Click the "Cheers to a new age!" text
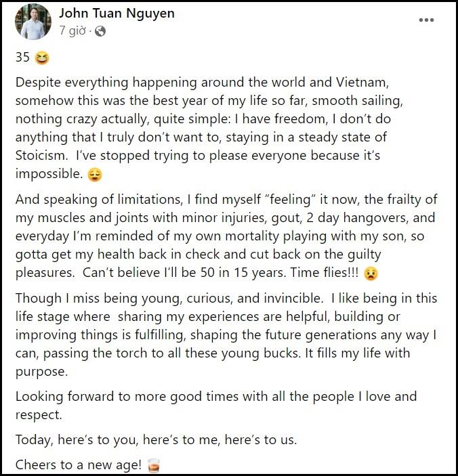458x476 pixels. click(78, 467)
